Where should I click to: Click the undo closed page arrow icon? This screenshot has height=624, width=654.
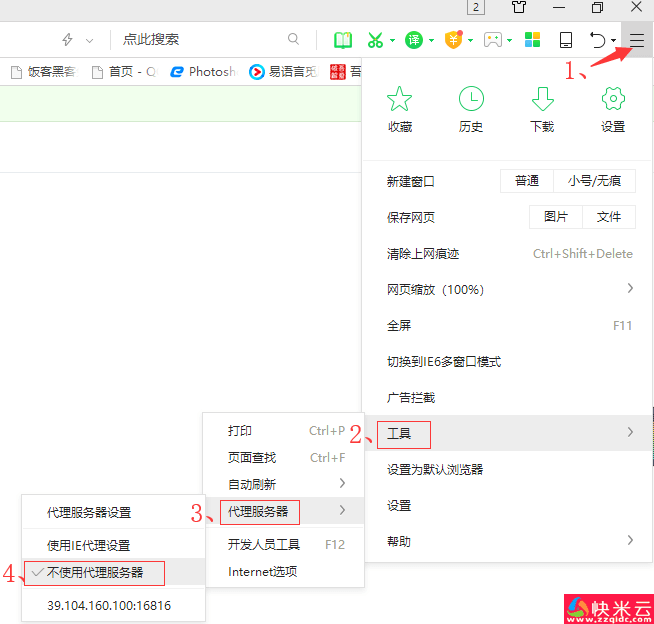[x=598, y=40]
